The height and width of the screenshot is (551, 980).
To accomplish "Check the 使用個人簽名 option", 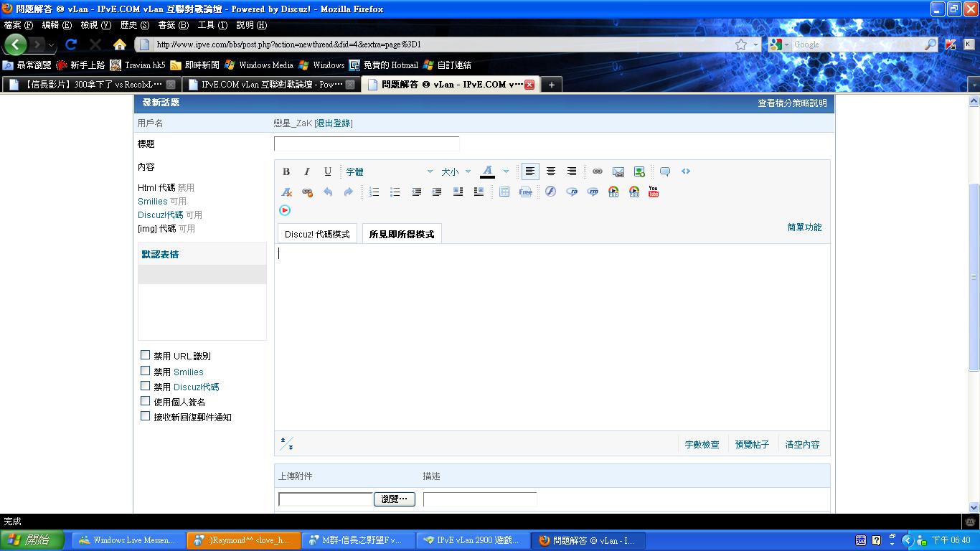I will 146,401.
